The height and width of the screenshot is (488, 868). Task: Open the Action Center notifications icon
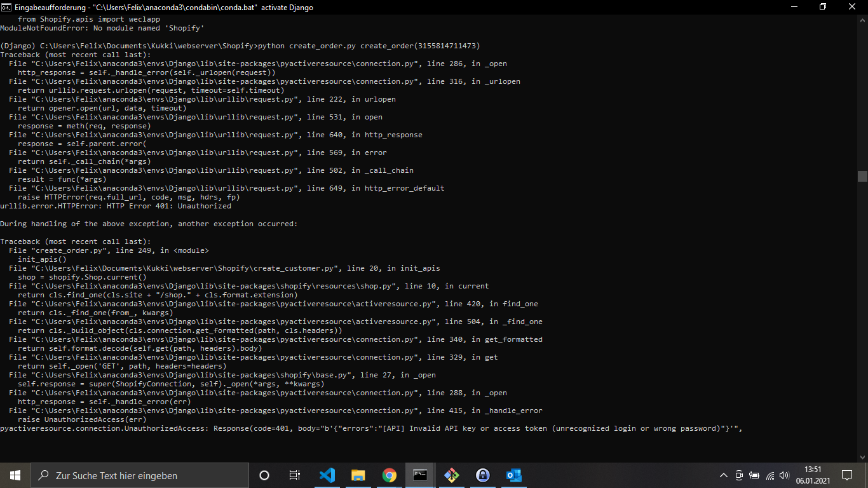[x=846, y=475]
